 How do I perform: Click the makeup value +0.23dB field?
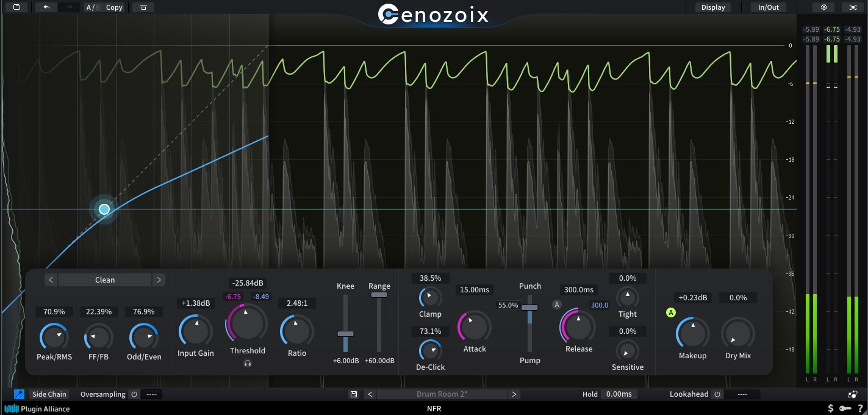(693, 298)
